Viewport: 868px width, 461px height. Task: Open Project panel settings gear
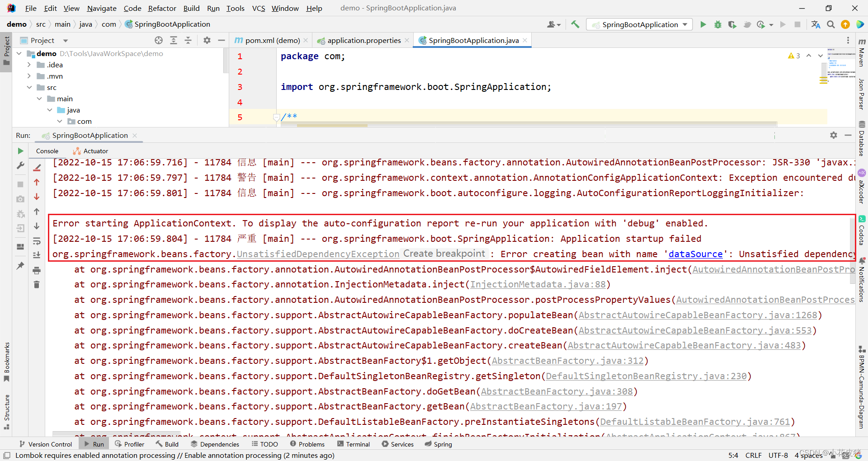pos(207,40)
